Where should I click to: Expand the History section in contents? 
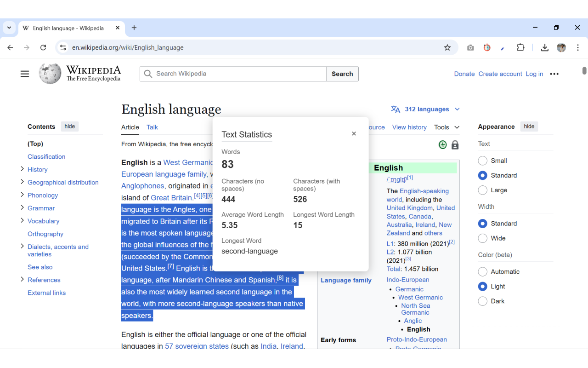22,169
